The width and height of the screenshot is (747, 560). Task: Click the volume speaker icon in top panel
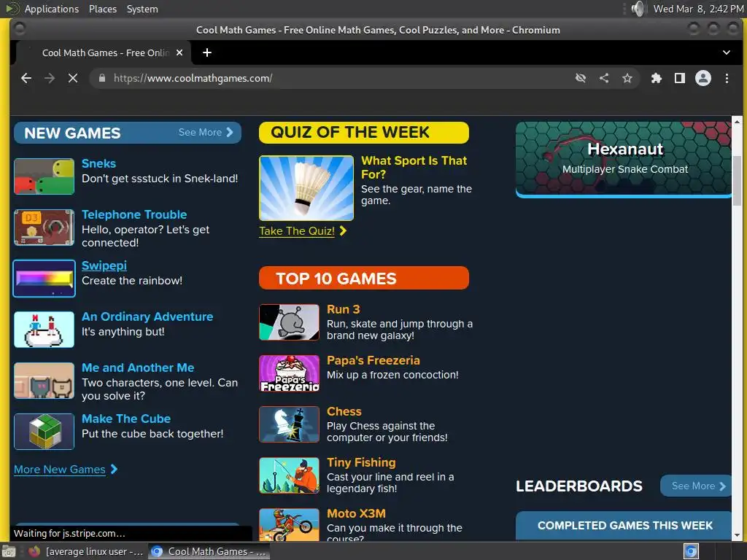tap(638, 9)
